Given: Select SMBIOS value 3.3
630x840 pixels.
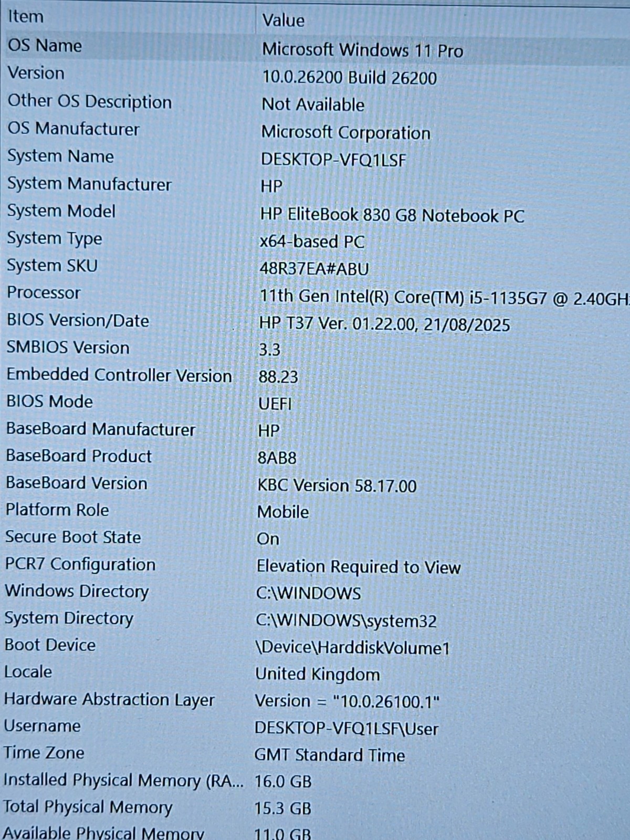Looking at the screenshot, I should click(269, 350).
